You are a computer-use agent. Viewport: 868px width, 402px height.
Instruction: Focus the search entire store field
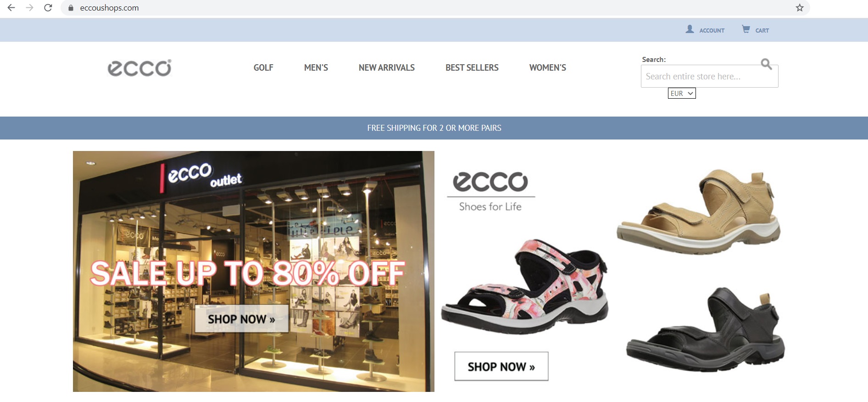(709, 76)
